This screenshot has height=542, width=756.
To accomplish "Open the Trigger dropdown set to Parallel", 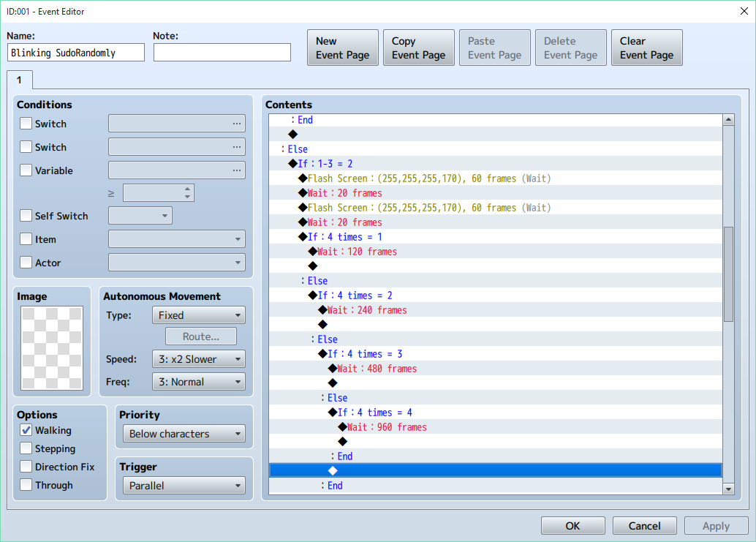I will 184,486.
